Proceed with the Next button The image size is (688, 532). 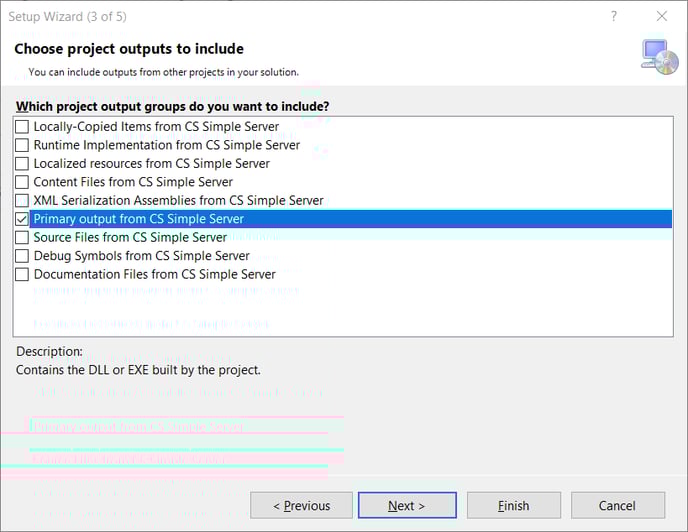(407, 505)
